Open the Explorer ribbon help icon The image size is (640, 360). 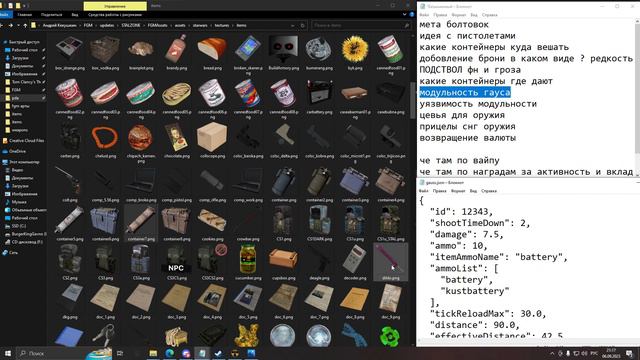(411, 14)
